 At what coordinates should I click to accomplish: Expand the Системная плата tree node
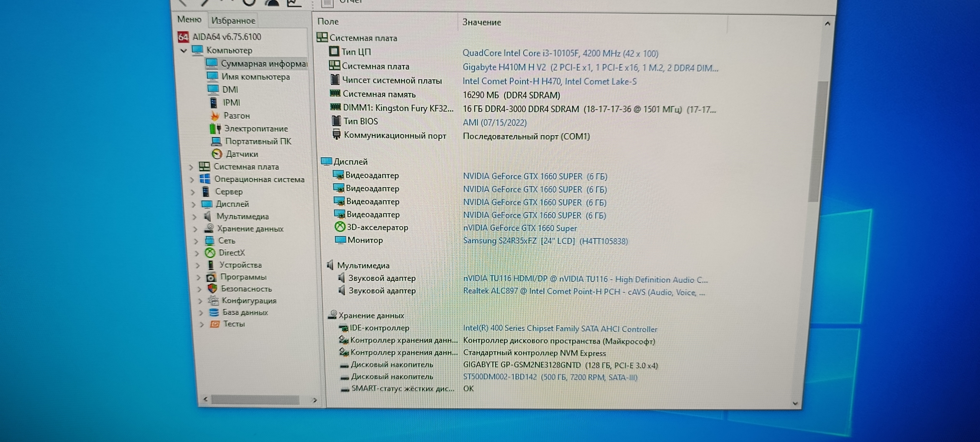191,167
